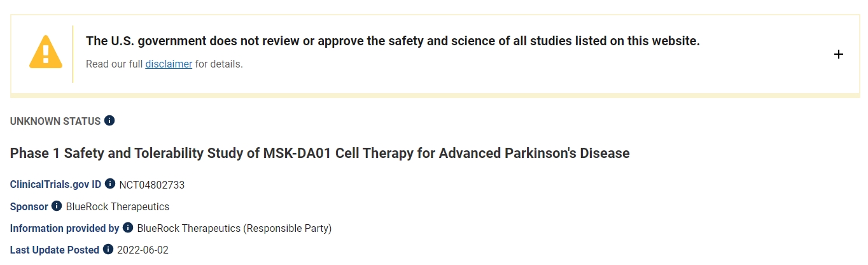Click the 2022-06-02 update date
The image size is (868, 265).
coord(144,250)
